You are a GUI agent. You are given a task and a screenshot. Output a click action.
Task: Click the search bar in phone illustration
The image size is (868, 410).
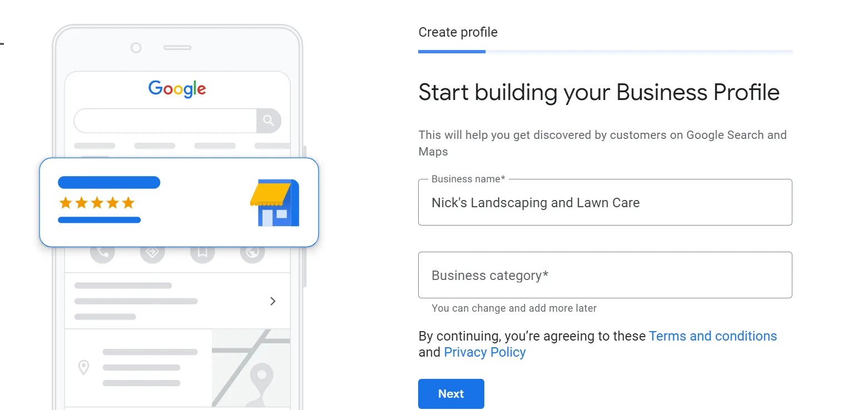click(x=177, y=121)
